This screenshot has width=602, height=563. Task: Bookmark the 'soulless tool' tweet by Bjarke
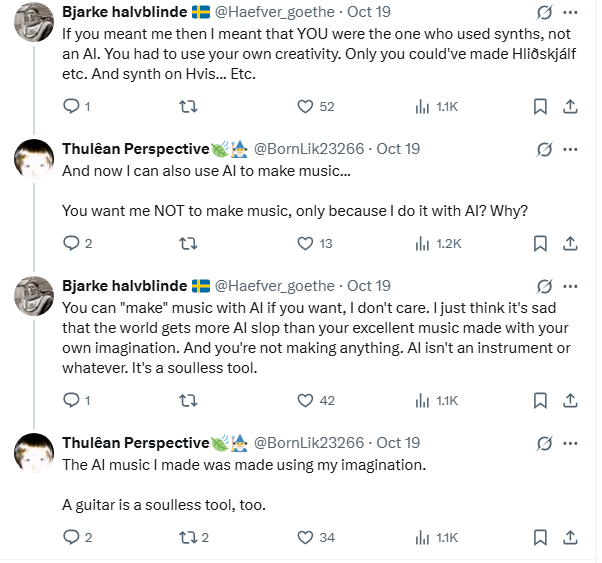[x=539, y=400]
